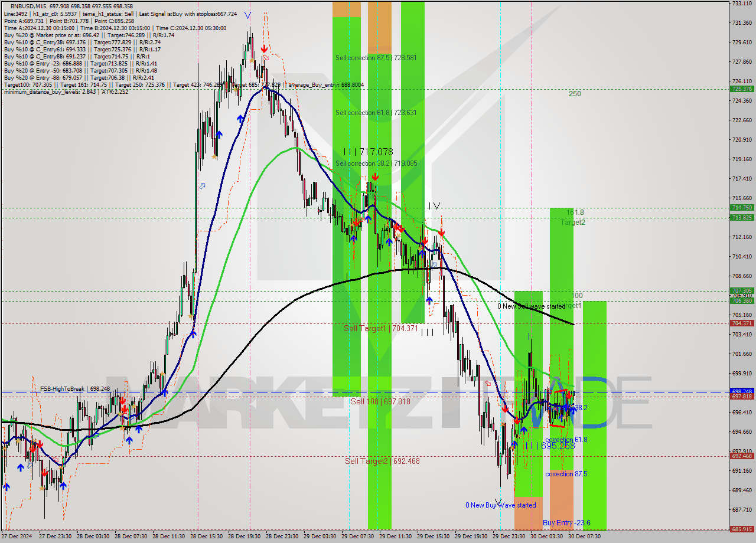Select the 'Sell 100 | 697.818' label
756x543 pixels.
[x=380, y=401]
